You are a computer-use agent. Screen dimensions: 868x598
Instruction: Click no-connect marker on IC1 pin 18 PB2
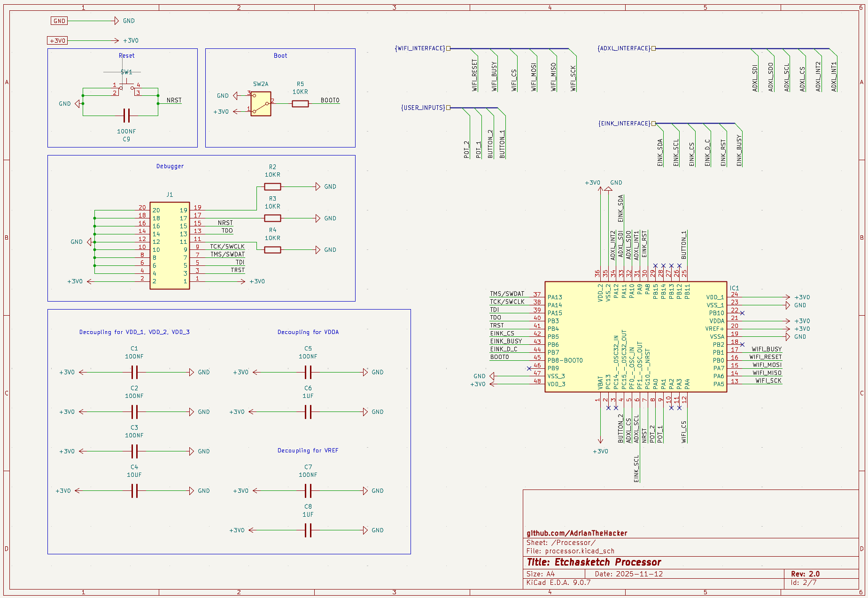pyautogui.click(x=742, y=344)
